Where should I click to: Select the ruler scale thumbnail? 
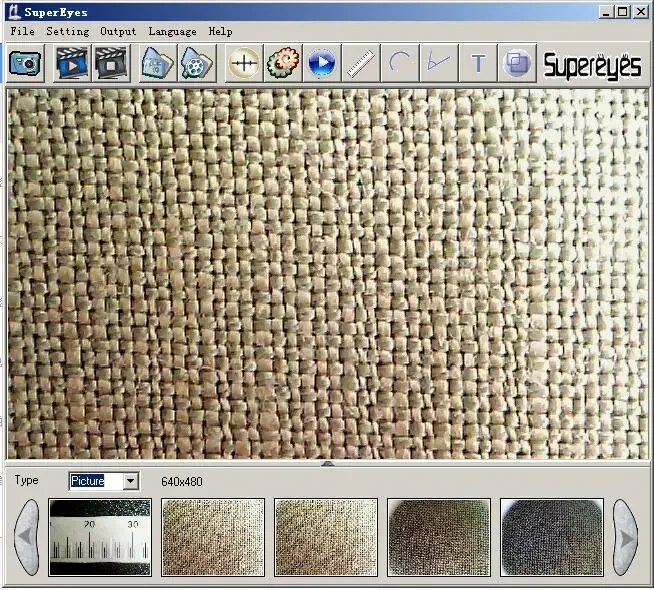tap(100, 537)
